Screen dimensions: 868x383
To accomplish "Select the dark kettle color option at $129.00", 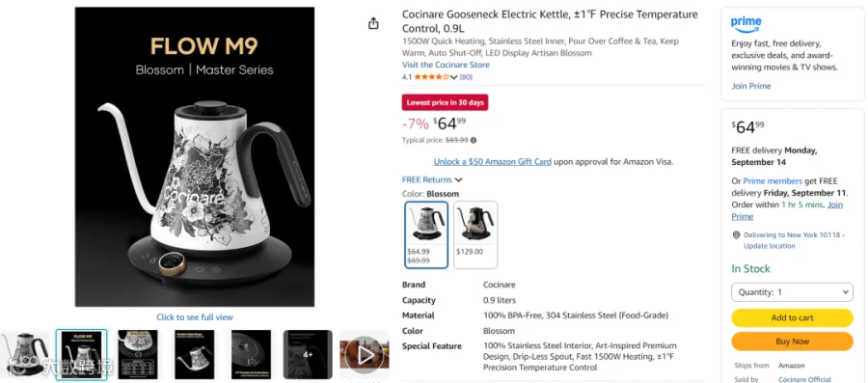I will pos(475,234).
